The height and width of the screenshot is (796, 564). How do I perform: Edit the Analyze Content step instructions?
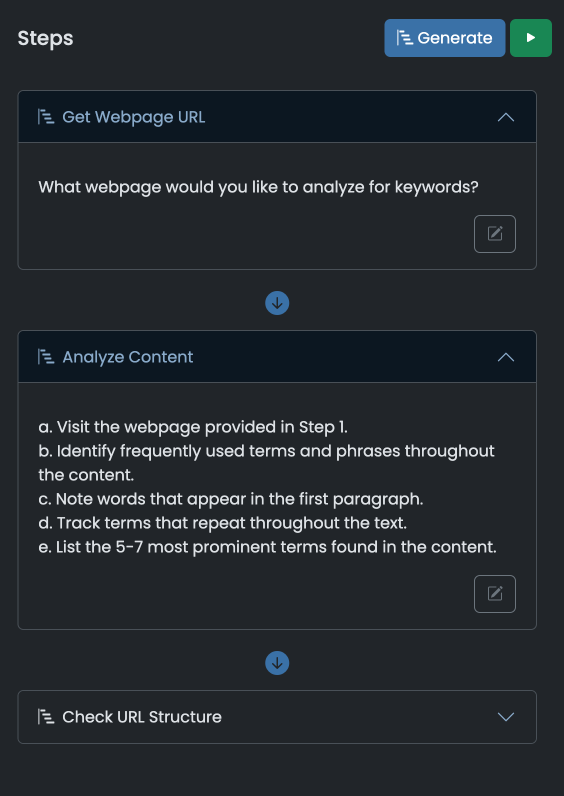(494, 594)
